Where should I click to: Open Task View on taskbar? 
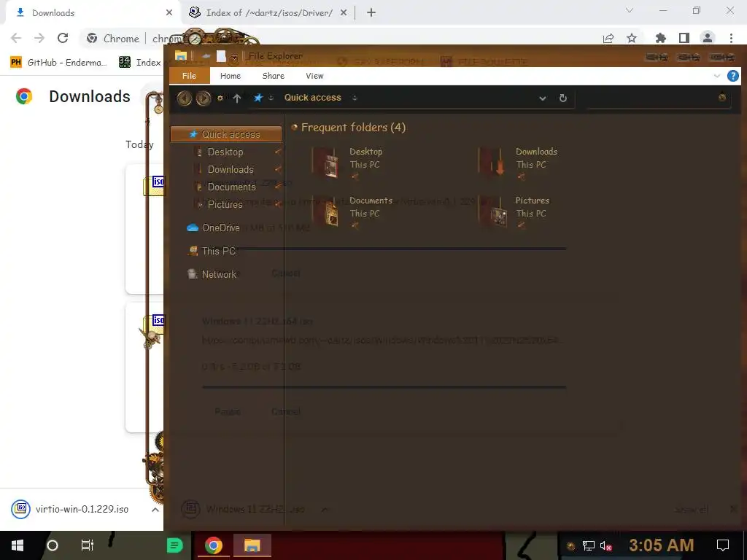tap(88, 545)
